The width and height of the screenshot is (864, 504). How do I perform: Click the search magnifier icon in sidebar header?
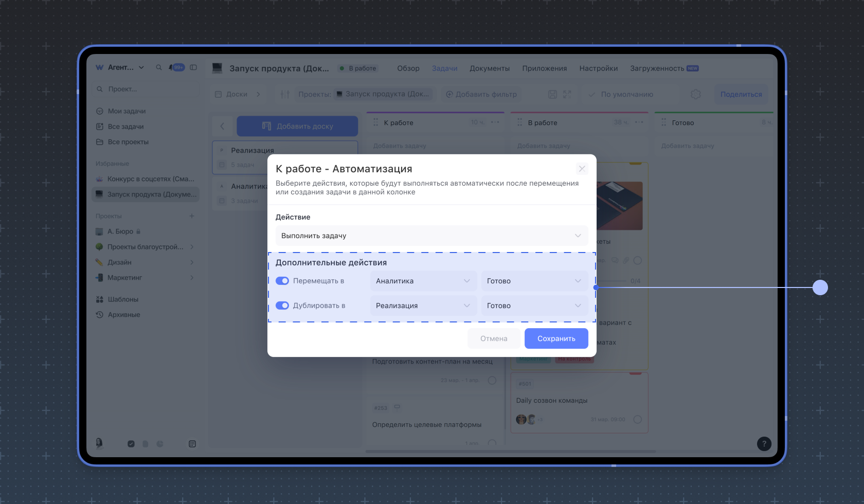(x=159, y=67)
